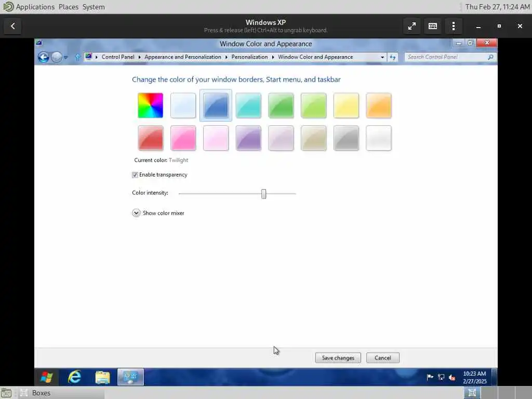Image resolution: width=532 pixels, height=399 pixels.
Task: Go back with the blue Back arrow
Action: [x=44, y=57]
